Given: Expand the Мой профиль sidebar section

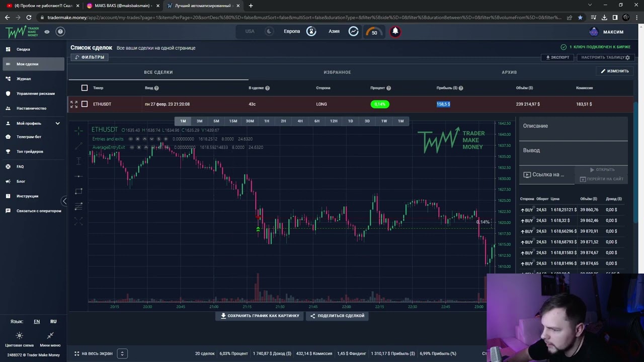Looking at the screenshot, I should coord(33,123).
